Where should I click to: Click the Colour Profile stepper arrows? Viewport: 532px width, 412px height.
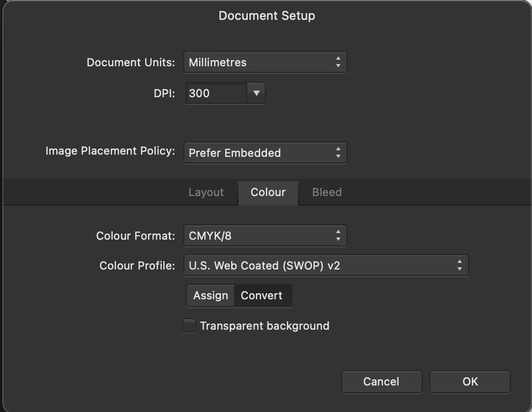click(460, 265)
